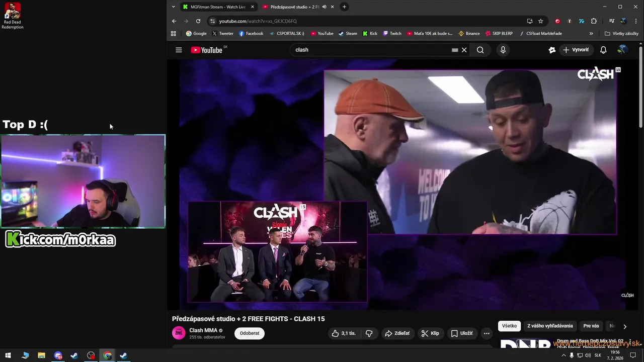Open Chrome profile avatar
This screenshot has height=362, width=644.
[x=623, y=21]
